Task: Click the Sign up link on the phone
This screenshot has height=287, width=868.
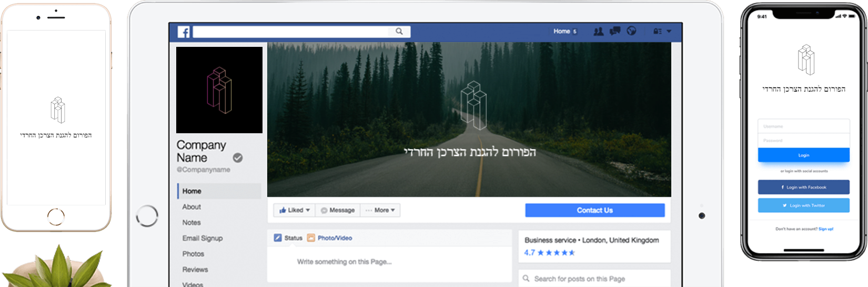Action: coord(826,229)
